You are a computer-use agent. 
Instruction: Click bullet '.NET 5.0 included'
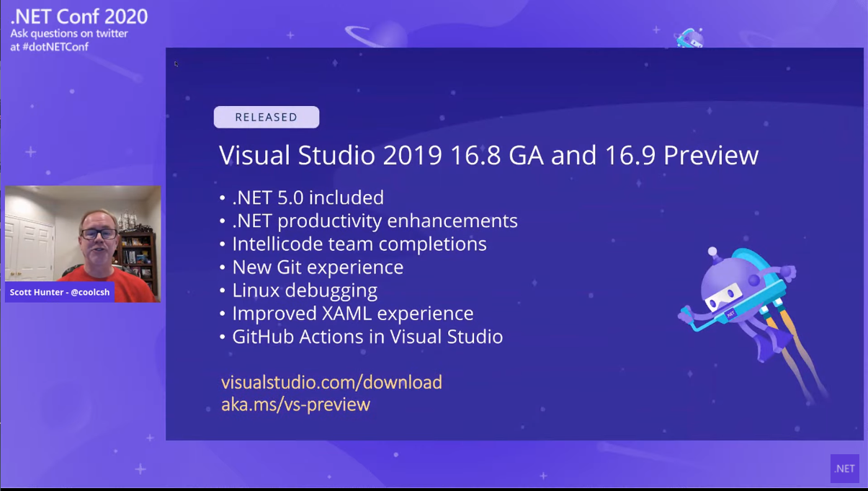308,198
